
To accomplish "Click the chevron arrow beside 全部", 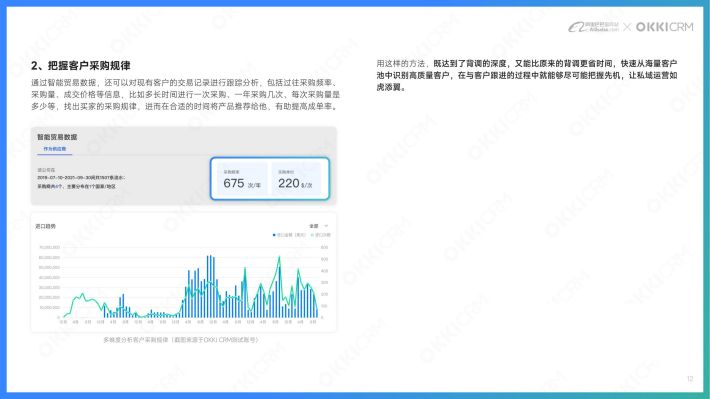I will [326, 226].
